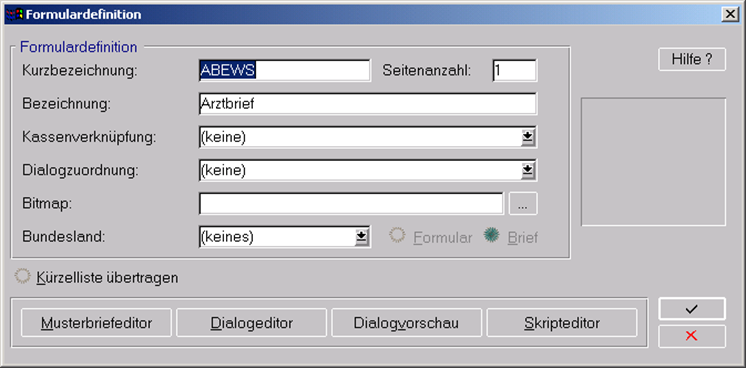Focus the Kurzbezeichnung field containing ABEWS
This screenshot has height=368, width=746.
pos(285,70)
